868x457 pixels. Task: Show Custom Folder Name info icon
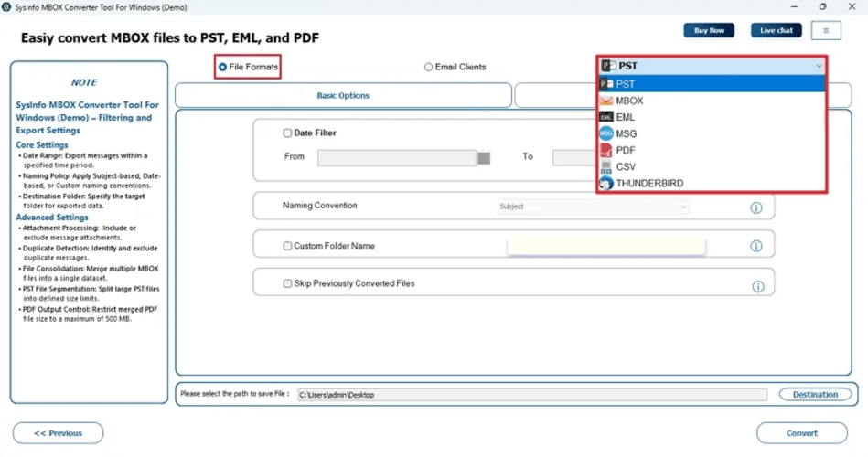[x=756, y=246]
